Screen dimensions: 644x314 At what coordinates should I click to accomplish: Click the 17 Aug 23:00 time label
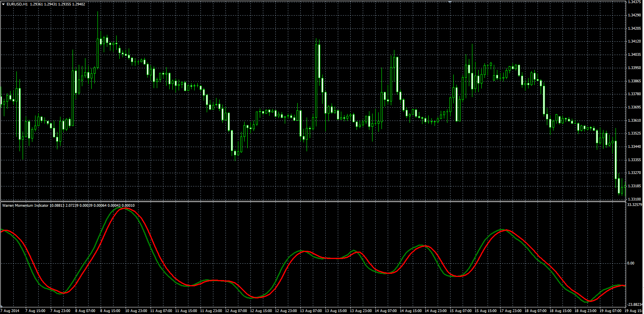click(x=511, y=311)
